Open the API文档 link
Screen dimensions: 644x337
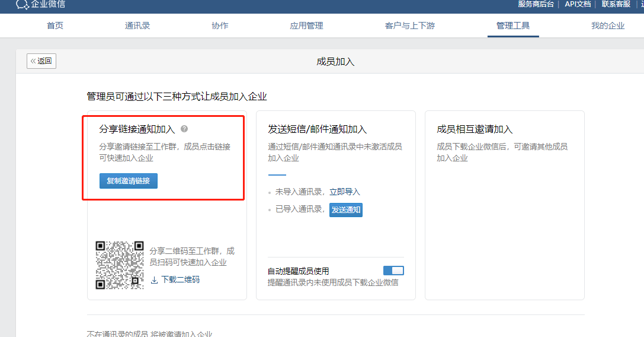click(578, 4)
